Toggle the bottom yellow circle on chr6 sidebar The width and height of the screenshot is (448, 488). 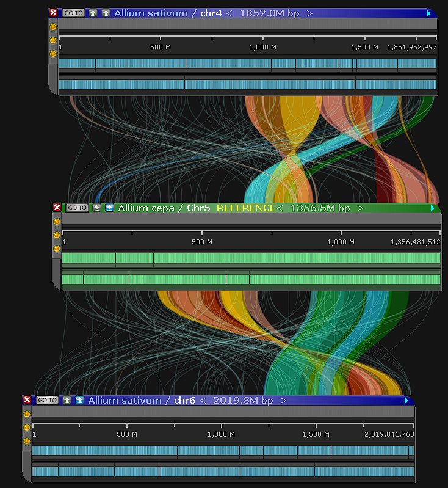click(27, 441)
